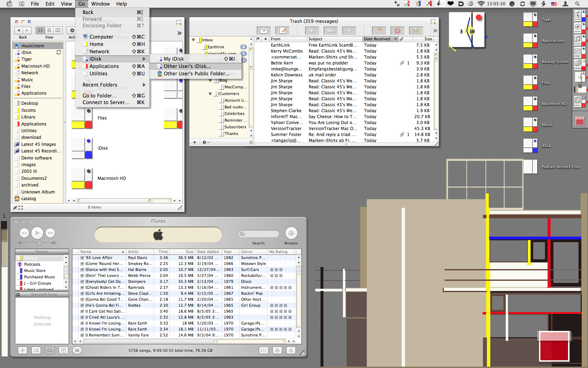
Task: Toggle shuffle in iTunes bottom bar
Action: pos(36,350)
